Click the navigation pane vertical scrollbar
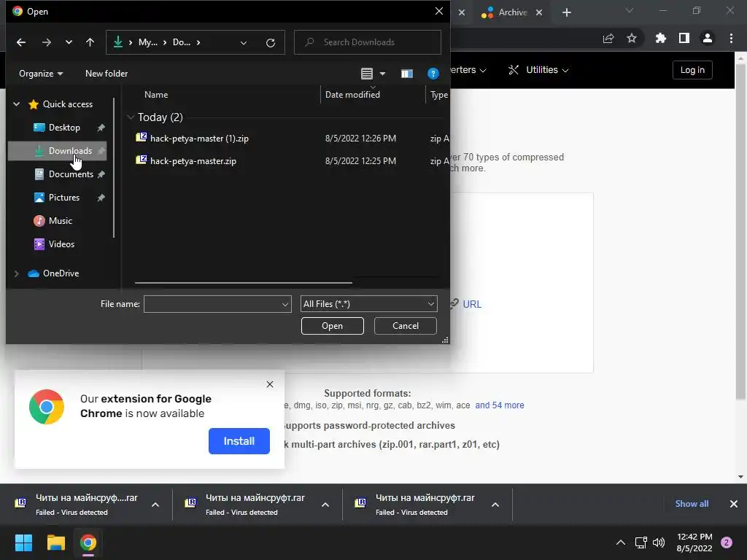Viewport: 747px width, 560px height. [x=114, y=168]
